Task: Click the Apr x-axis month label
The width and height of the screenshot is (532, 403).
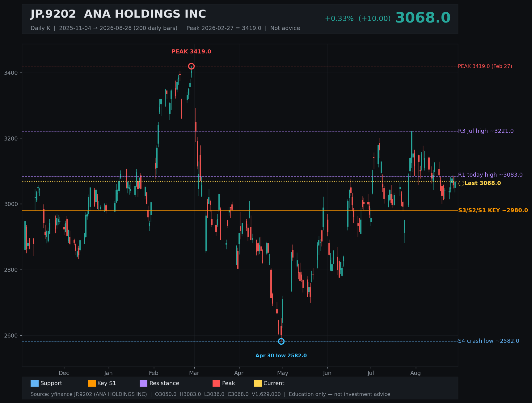Action: pos(239,373)
